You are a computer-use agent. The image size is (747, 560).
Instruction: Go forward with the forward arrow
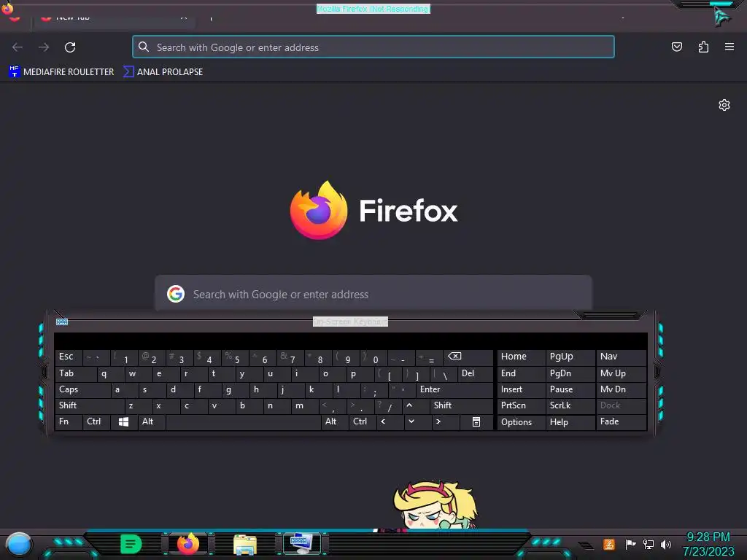(x=44, y=47)
